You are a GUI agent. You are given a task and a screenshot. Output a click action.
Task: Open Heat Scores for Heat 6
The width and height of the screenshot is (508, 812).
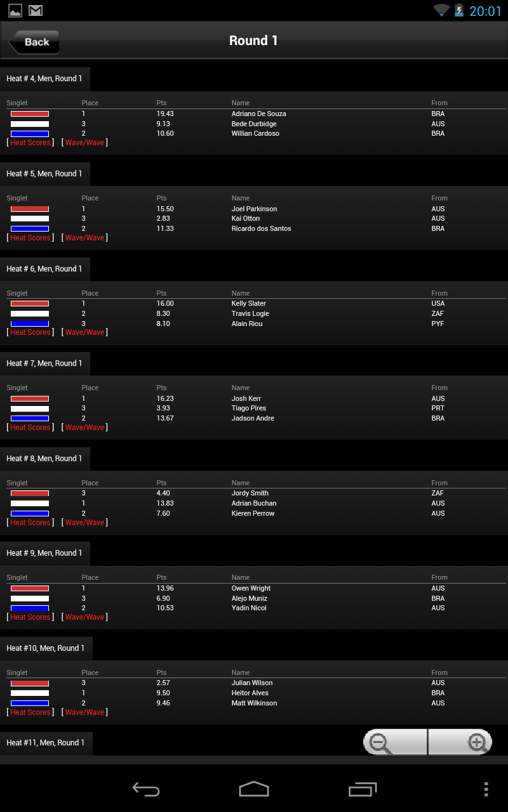click(30, 332)
